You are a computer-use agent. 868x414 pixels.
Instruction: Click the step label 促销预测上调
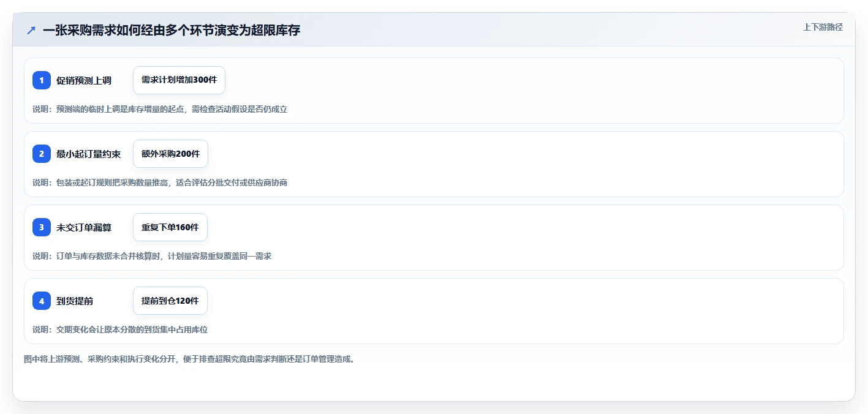[x=84, y=80]
